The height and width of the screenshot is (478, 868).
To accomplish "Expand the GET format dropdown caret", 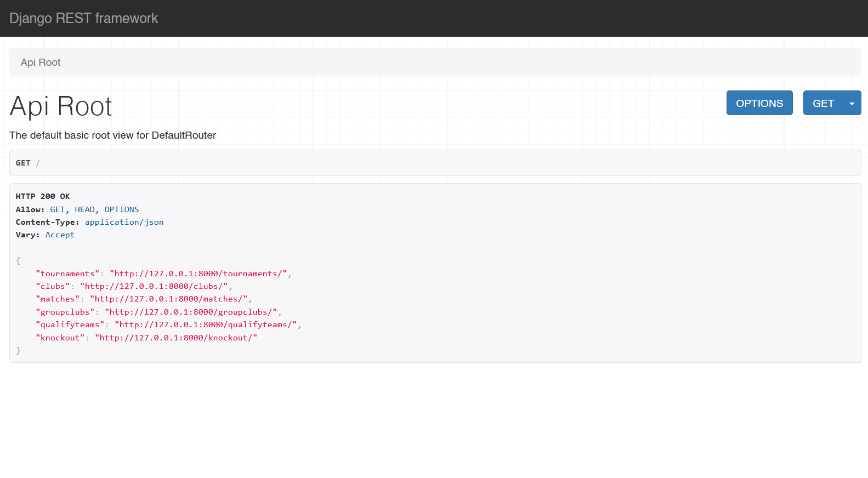I will point(852,103).
